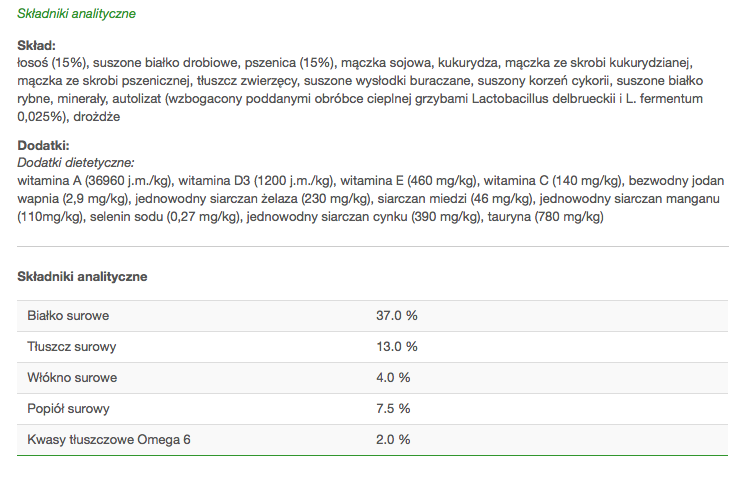Click the drożdże ingredient word
The image size is (738, 490).
point(96,117)
